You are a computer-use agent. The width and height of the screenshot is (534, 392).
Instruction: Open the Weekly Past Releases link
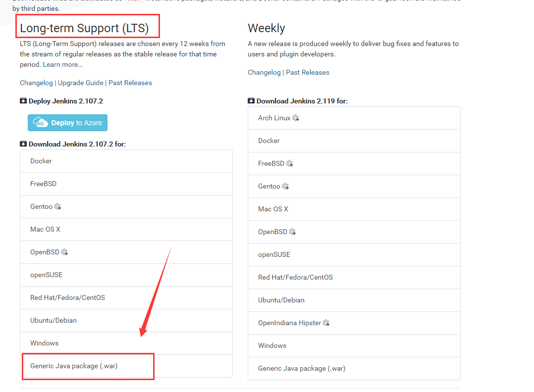coord(308,72)
